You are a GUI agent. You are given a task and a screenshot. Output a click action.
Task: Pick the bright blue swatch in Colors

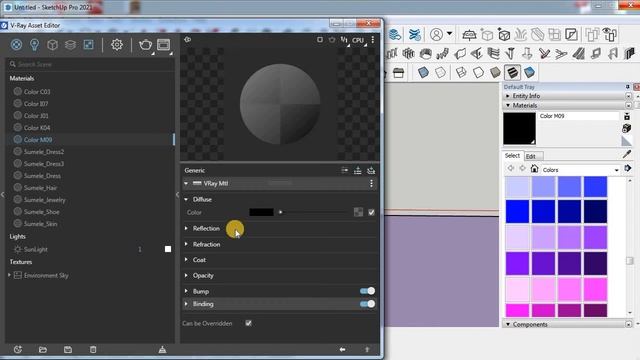(x=517, y=211)
